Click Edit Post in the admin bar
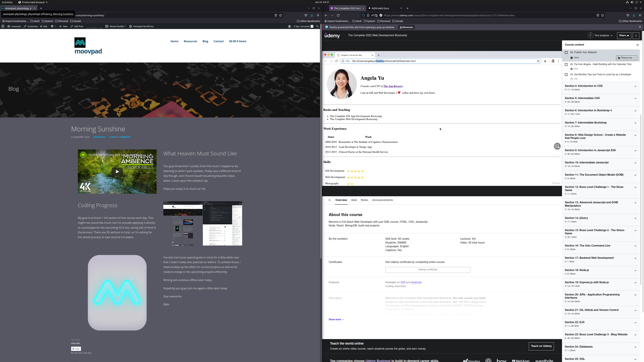This screenshot has width=644, height=362. [x=77, y=26]
